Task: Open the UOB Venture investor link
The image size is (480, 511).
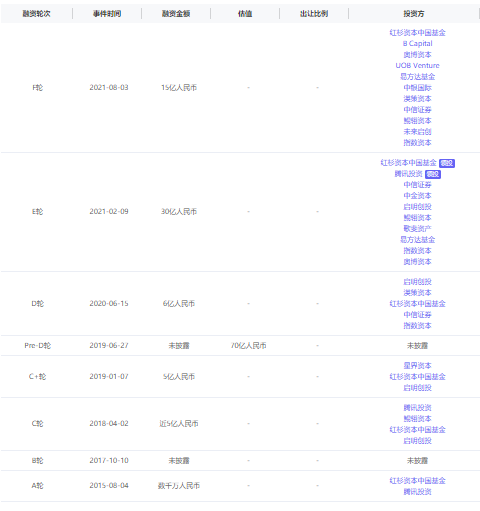Action: point(417,66)
